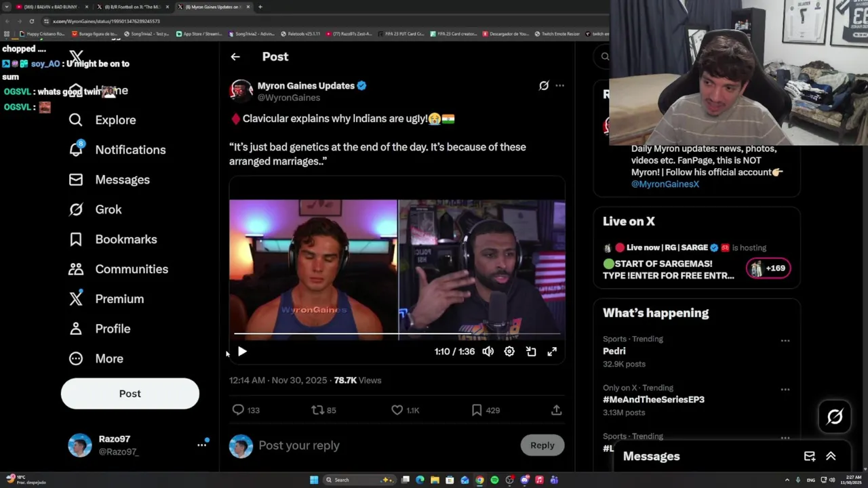The image size is (868, 488).
Task: Click the browser address bar
Action: pos(325,21)
